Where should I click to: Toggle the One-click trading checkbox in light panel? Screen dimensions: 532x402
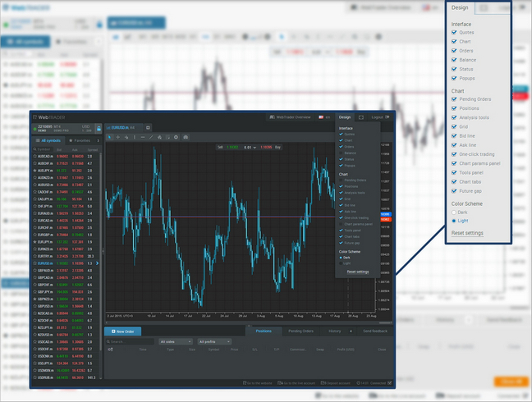click(455, 153)
